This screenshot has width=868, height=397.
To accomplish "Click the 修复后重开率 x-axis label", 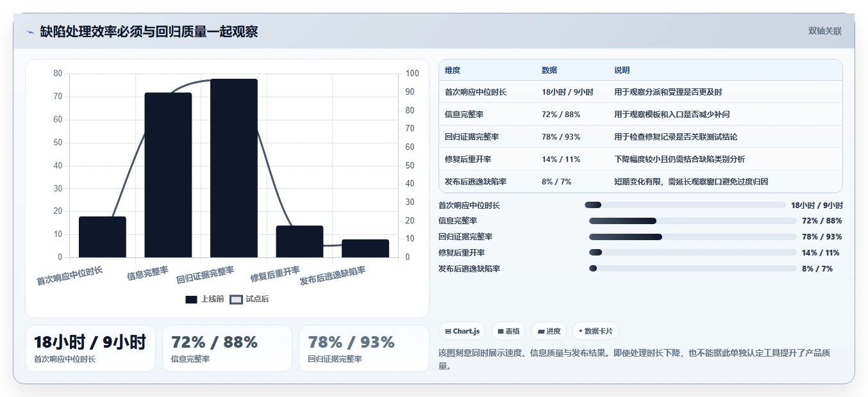I will 275,275.
